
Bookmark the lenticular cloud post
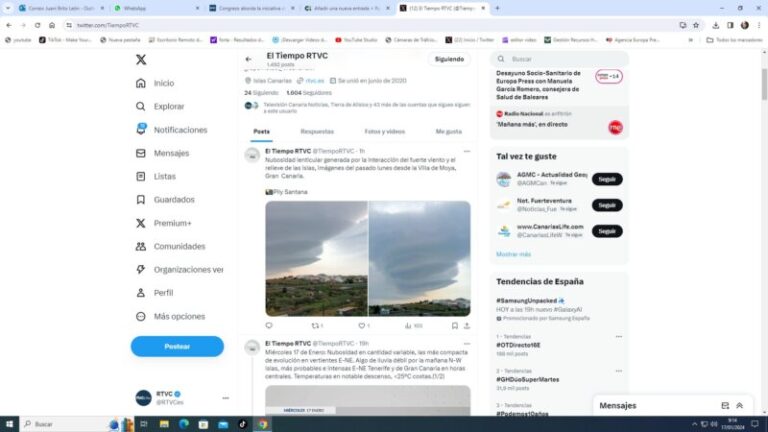click(x=455, y=326)
